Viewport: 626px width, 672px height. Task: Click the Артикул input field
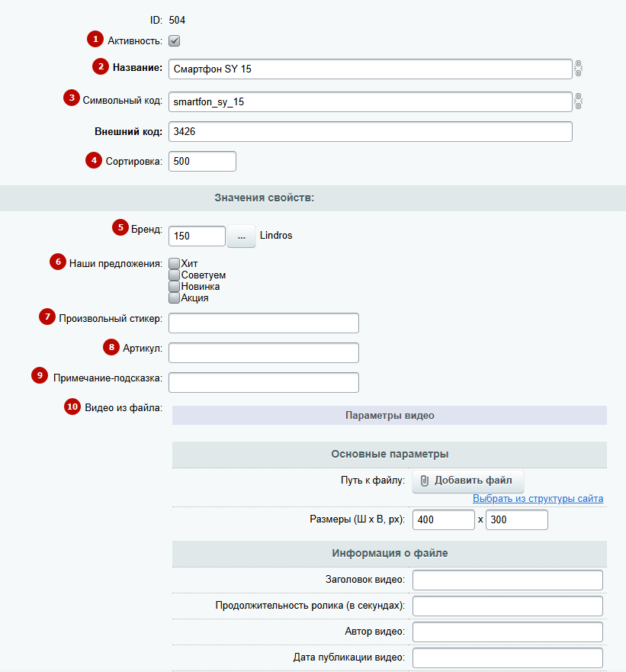click(x=264, y=352)
